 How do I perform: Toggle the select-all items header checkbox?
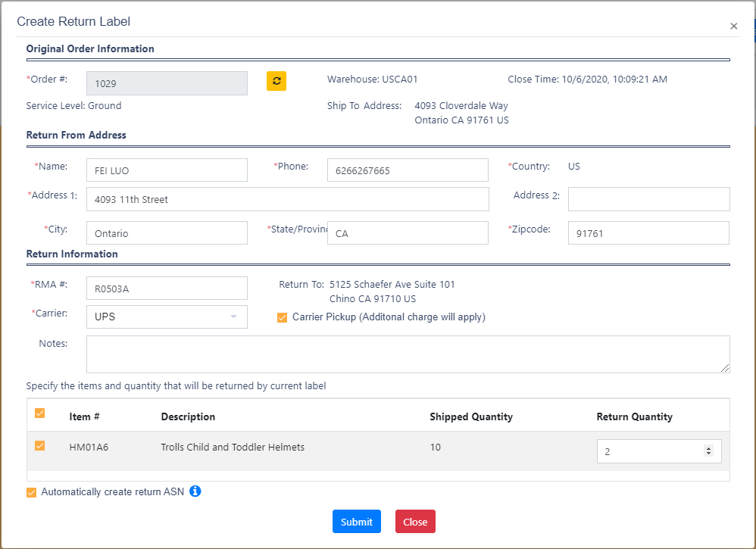[40, 413]
